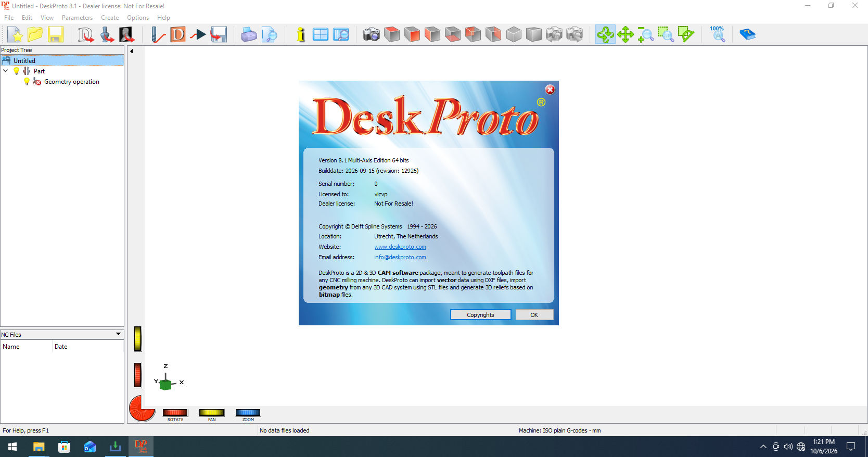This screenshot has height=457, width=868.
Task: Open print preview with magnifier page icon
Action: 269,35
